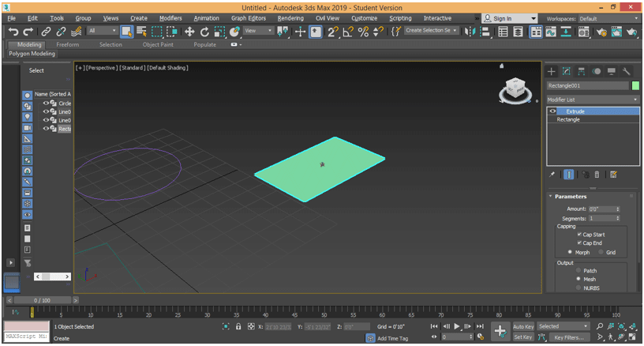Click the Auto Key button
The width and height of the screenshot is (644, 346).
pos(523,326)
